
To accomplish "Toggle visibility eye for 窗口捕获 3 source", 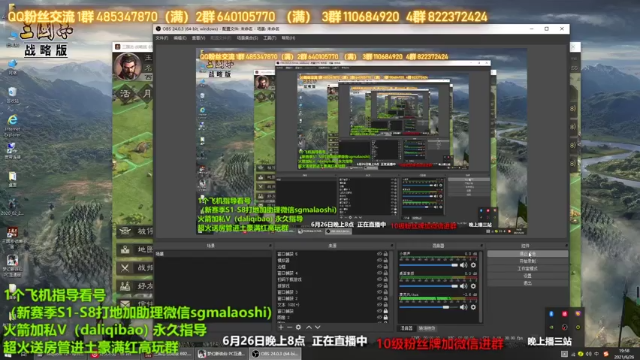I will pos(379,292).
